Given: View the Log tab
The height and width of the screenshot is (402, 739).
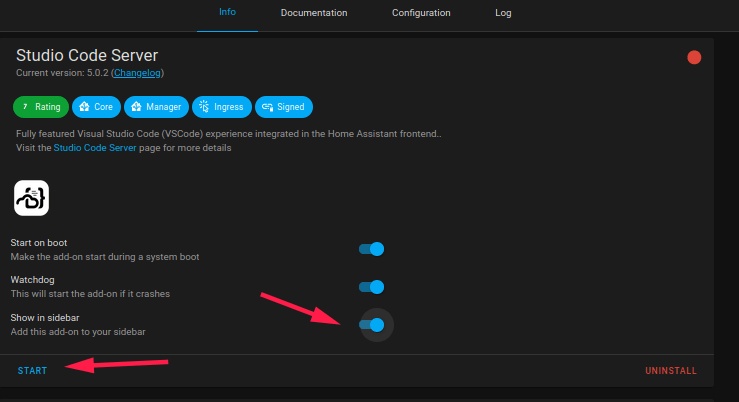Looking at the screenshot, I should pos(503,13).
